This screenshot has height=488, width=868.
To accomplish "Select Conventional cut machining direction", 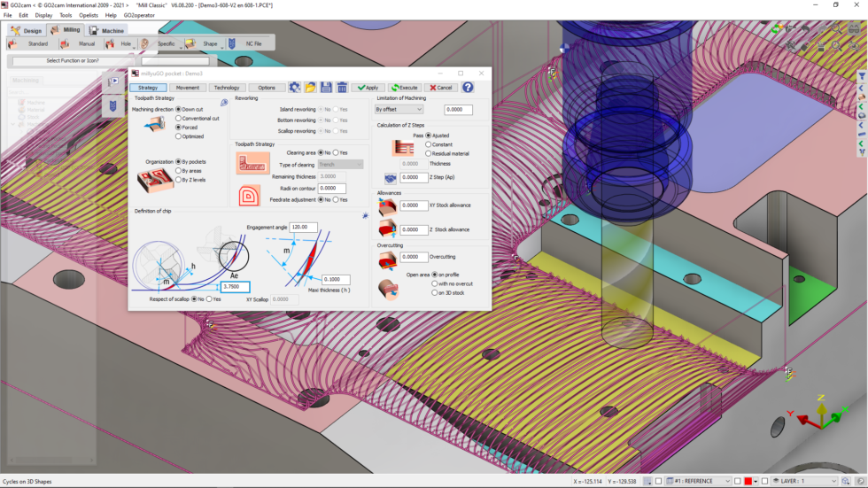I will [179, 119].
